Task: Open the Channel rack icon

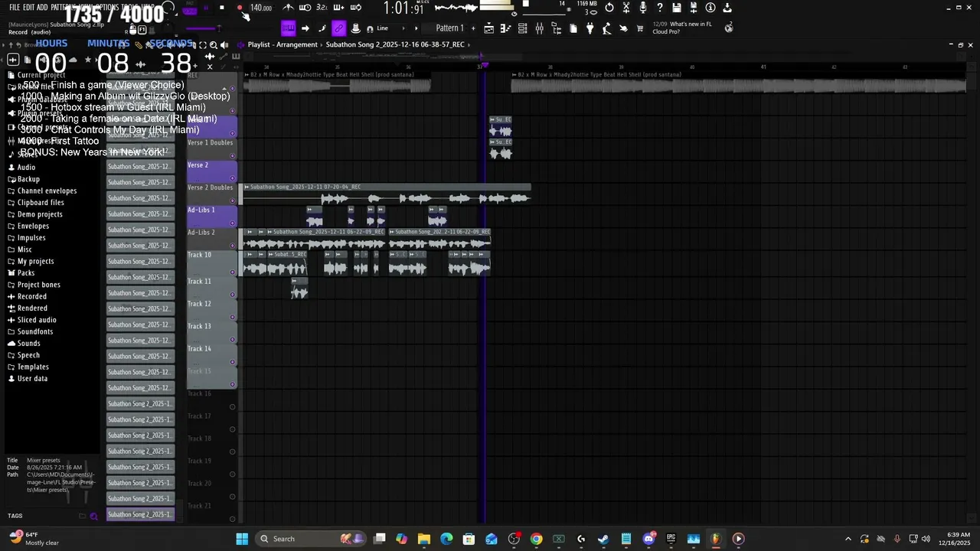Action: tap(522, 28)
